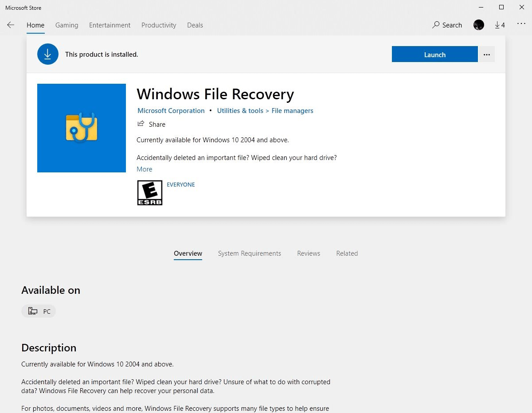This screenshot has height=413, width=532.
Task: Click the product installed download badge icon
Action: click(48, 54)
